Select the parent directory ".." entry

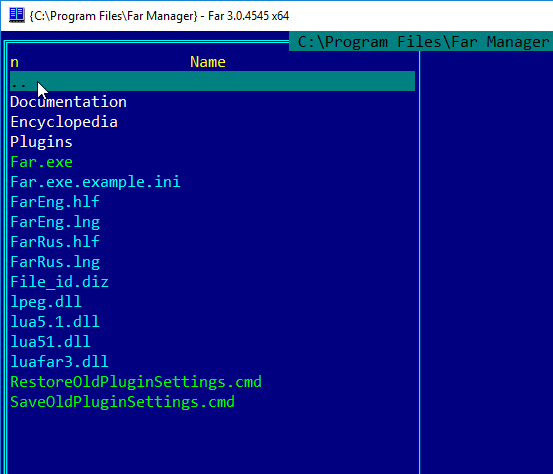click(x=212, y=81)
